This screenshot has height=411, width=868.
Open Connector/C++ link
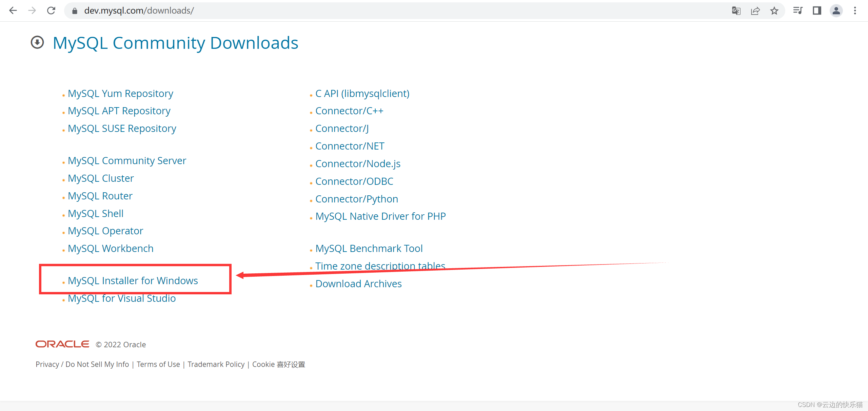pos(349,111)
